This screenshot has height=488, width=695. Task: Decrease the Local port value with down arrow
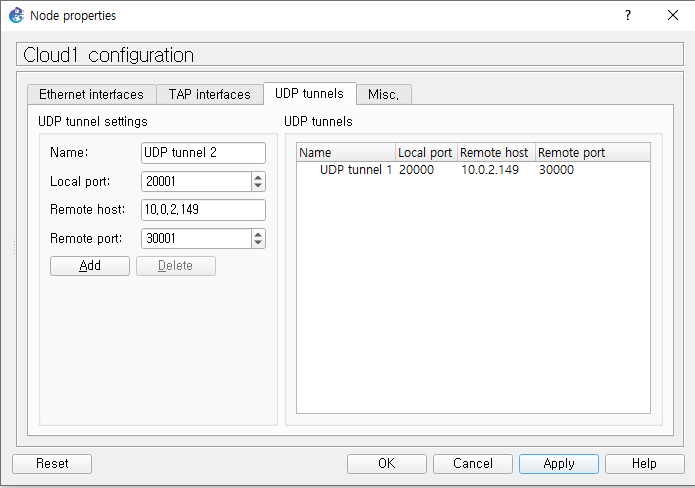click(x=258, y=186)
